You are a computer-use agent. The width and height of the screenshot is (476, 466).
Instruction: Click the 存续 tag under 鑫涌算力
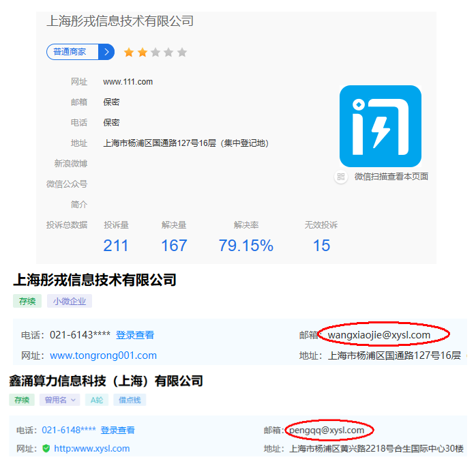pyautogui.click(x=22, y=400)
